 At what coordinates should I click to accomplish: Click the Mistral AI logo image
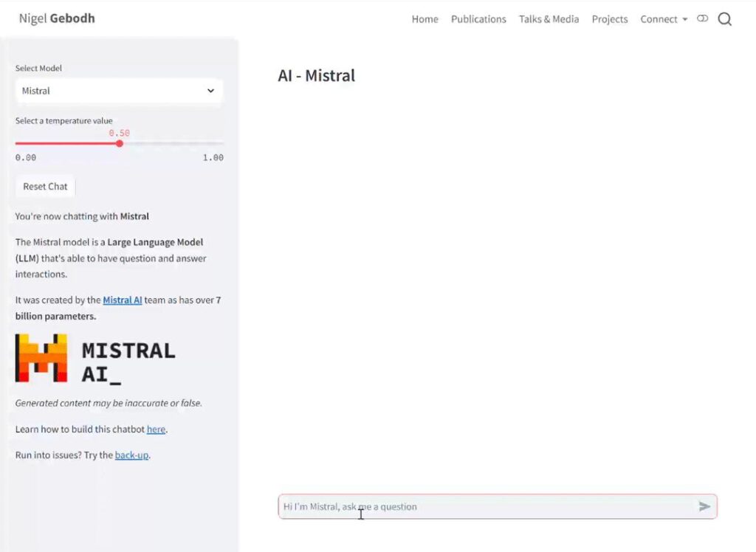[x=95, y=359]
